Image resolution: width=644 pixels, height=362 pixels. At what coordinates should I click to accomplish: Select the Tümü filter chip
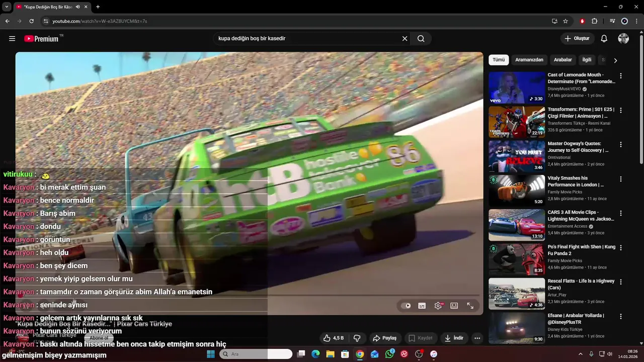pos(499,60)
